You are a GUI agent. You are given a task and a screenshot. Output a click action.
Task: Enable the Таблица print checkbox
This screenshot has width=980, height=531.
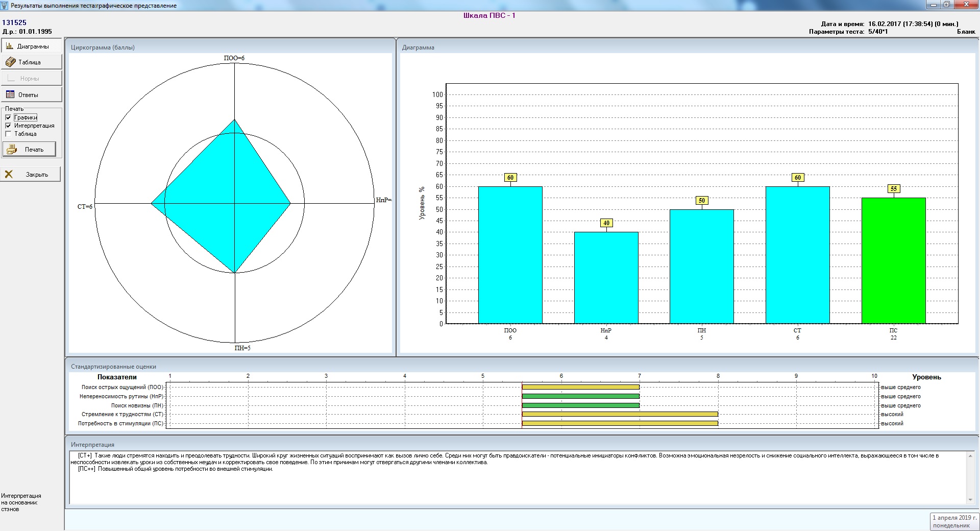(8, 134)
